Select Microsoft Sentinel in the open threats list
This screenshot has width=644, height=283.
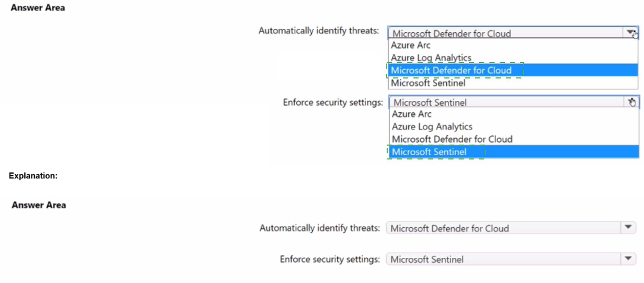[x=428, y=83]
